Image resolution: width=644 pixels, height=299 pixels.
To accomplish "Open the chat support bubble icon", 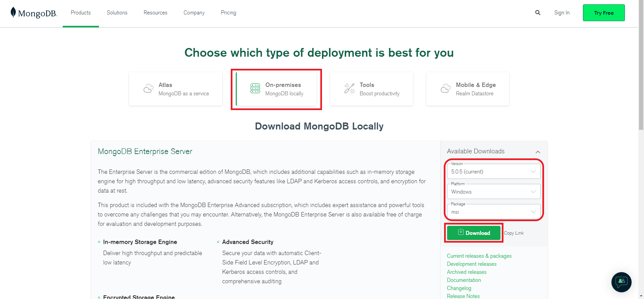I will click(x=622, y=282).
